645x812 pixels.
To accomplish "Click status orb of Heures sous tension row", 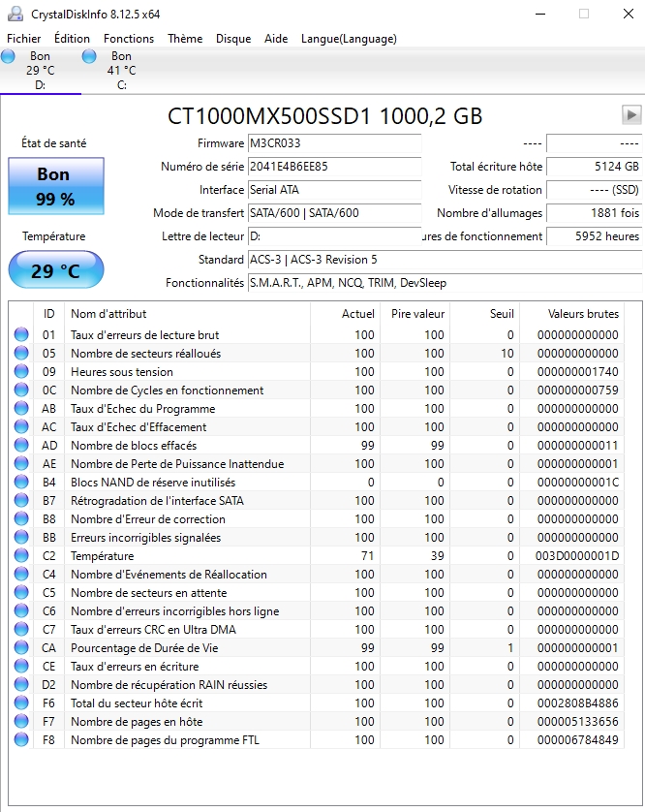I will click(x=21, y=371).
